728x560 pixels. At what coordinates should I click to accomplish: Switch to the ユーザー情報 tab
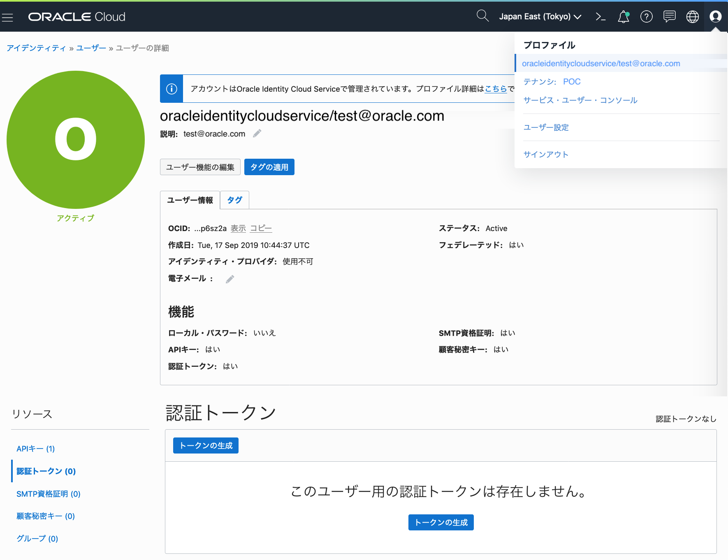click(x=190, y=200)
